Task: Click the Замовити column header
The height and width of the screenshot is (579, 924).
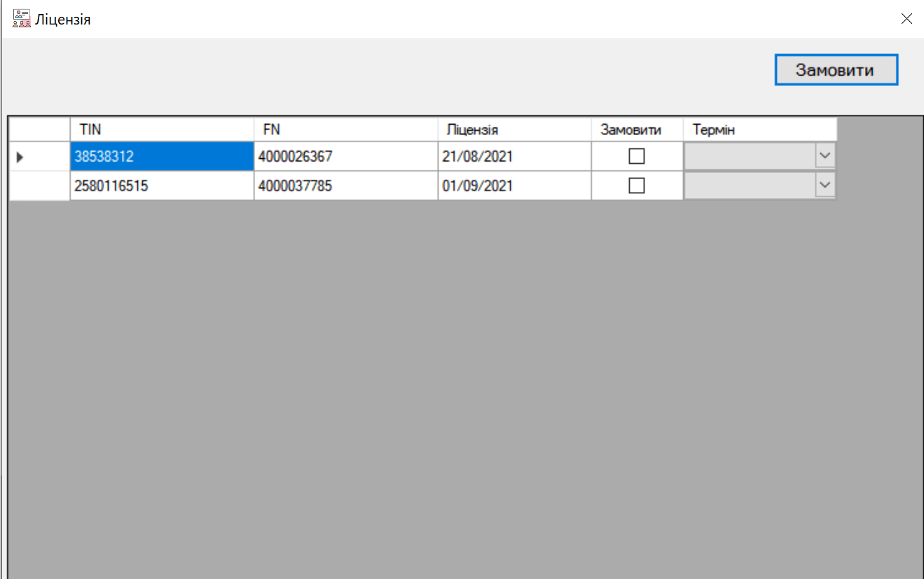Action: 637,130
